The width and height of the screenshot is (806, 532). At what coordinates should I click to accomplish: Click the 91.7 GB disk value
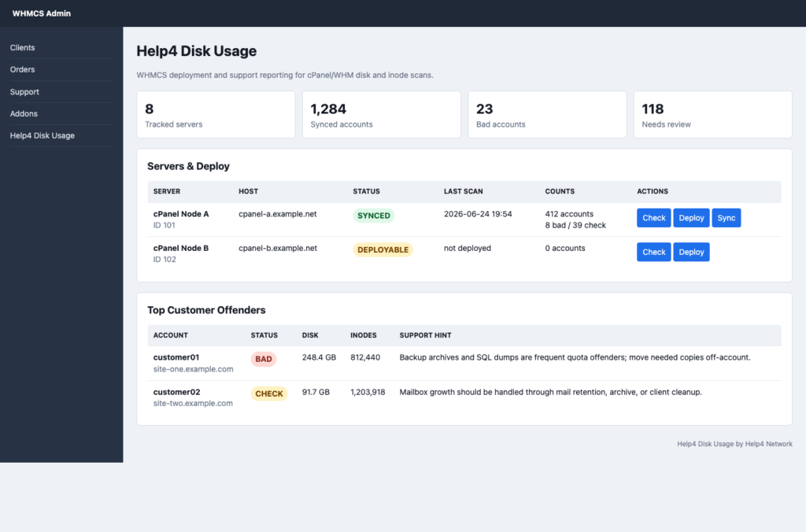[316, 392]
